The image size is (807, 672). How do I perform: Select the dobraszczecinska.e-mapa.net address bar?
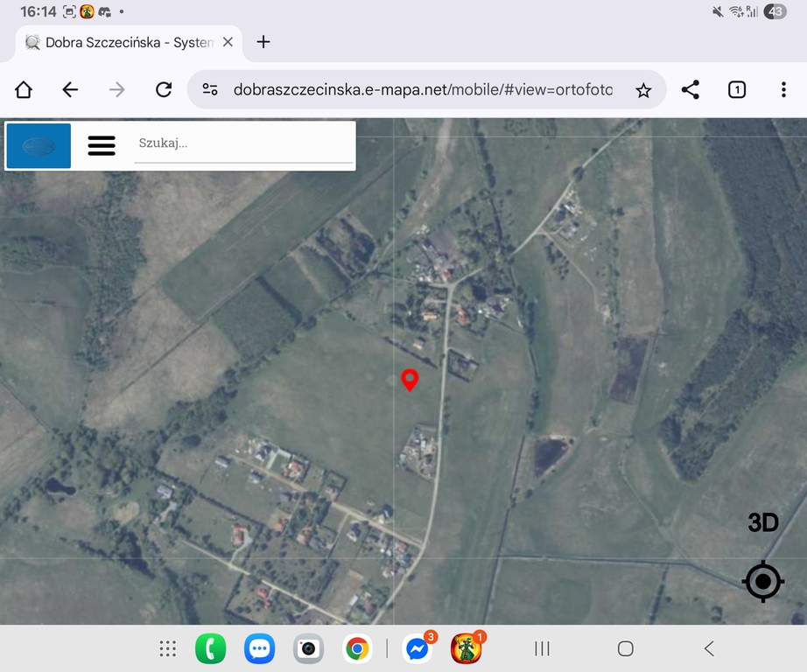pyautogui.click(x=422, y=90)
